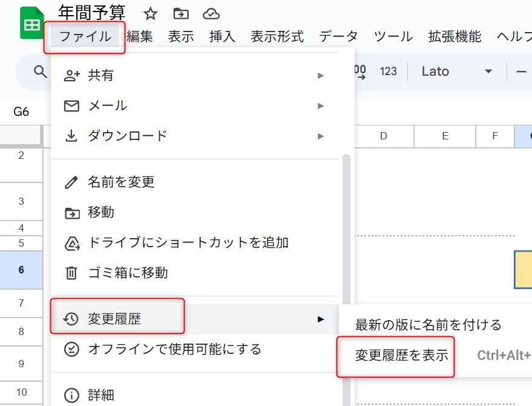This screenshot has width=532, height=406.
Task: Expand the ダウンロード submenu arrow
Action: (x=321, y=136)
